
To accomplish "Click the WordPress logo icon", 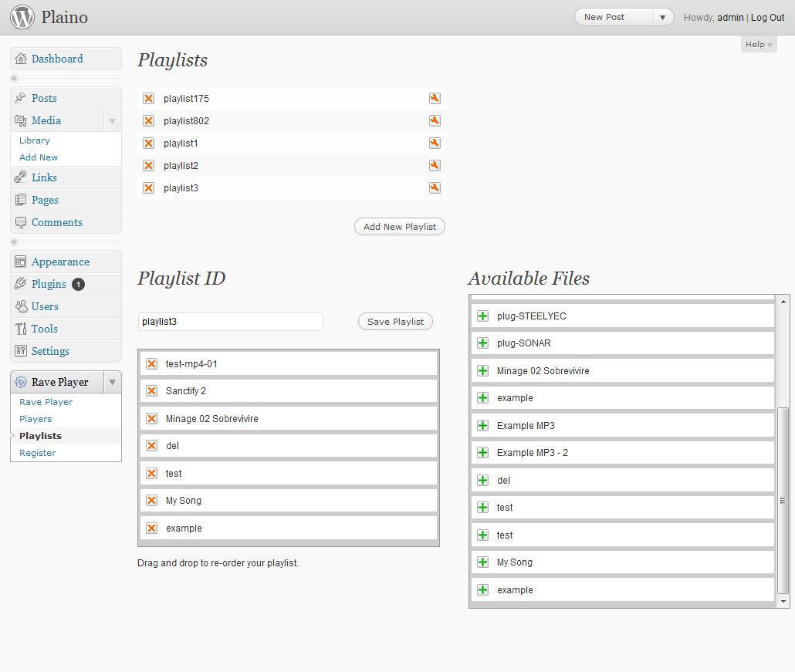I will click(x=22, y=17).
